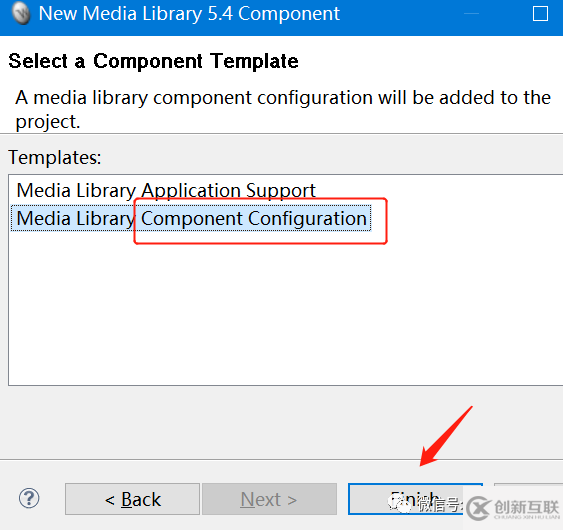Select Media Library Component Configuration template
This screenshot has width=563, height=530.
point(191,218)
